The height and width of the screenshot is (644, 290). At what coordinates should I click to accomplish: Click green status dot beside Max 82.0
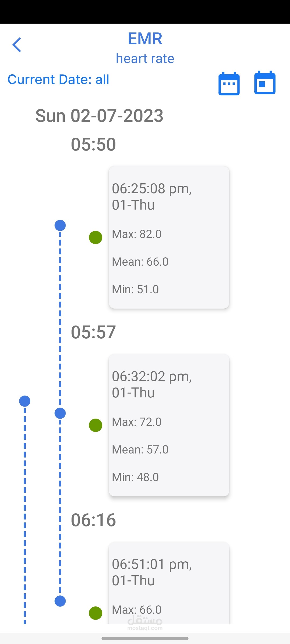[x=96, y=237]
